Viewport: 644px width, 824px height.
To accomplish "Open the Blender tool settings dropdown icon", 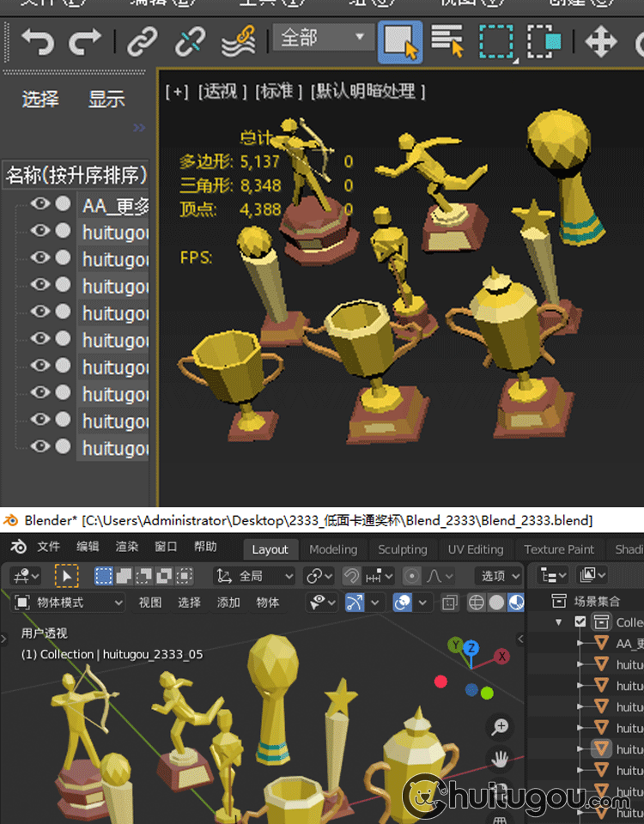I will (27, 577).
